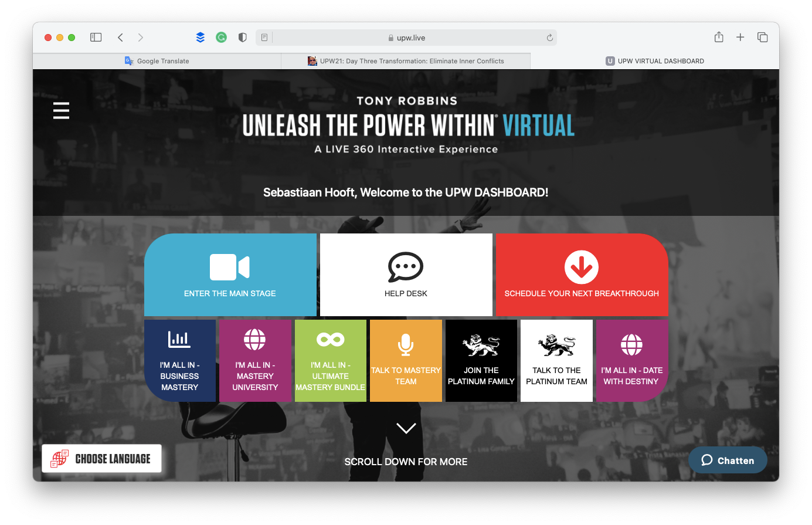Click the Unleash the Power Within Virtual logo
The image size is (812, 525).
coord(408,125)
